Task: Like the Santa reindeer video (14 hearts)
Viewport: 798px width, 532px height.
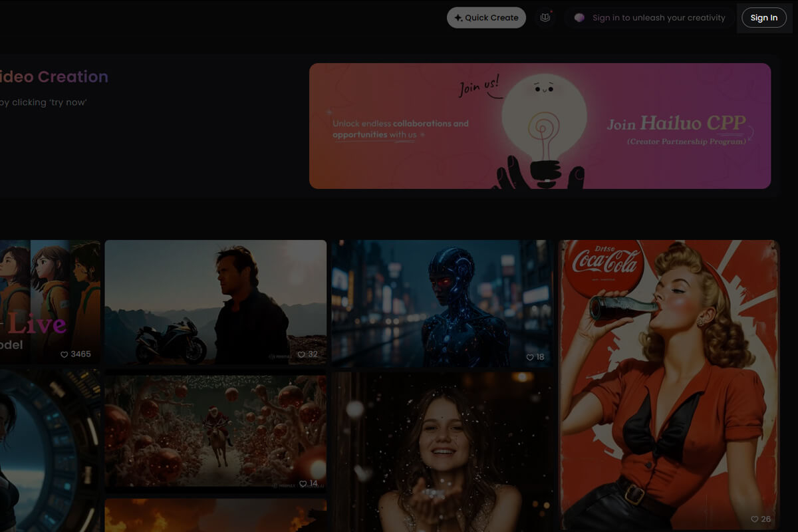Action: pyautogui.click(x=303, y=483)
